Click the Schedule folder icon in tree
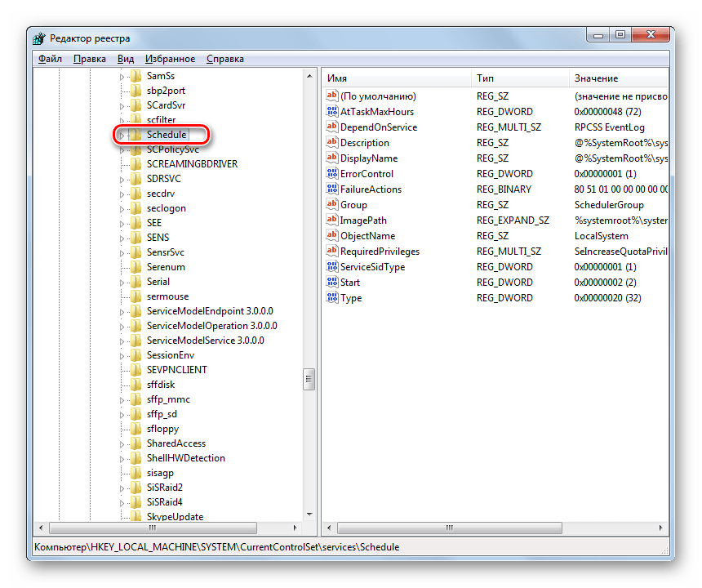Screen dimensions: 702x588 click(x=136, y=135)
